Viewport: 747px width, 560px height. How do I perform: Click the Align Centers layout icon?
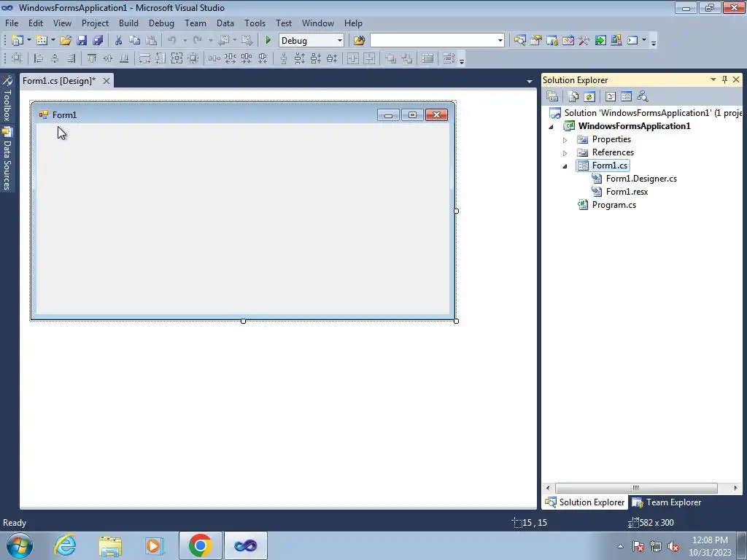tap(55, 58)
